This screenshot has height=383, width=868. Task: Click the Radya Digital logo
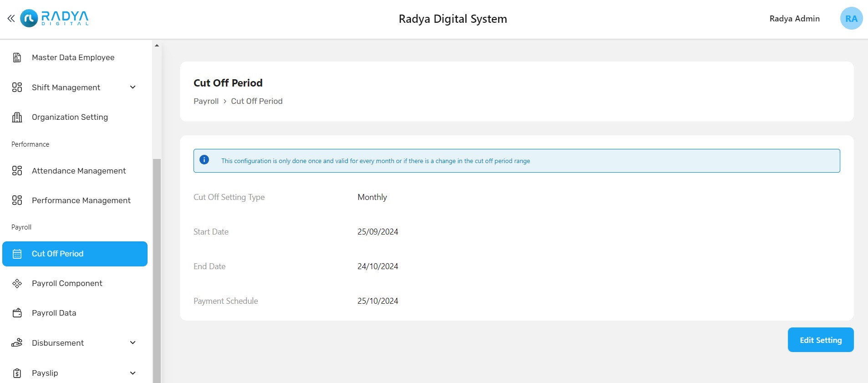click(55, 18)
